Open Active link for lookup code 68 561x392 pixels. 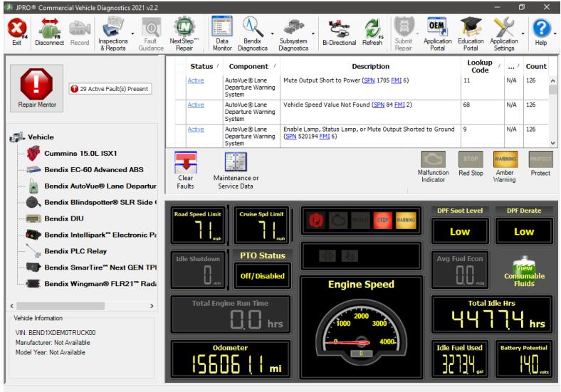[x=196, y=105]
